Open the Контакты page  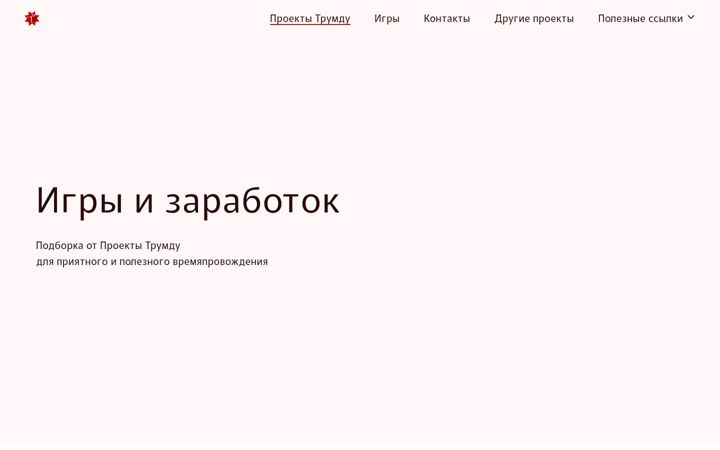pyautogui.click(x=447, y=19)
